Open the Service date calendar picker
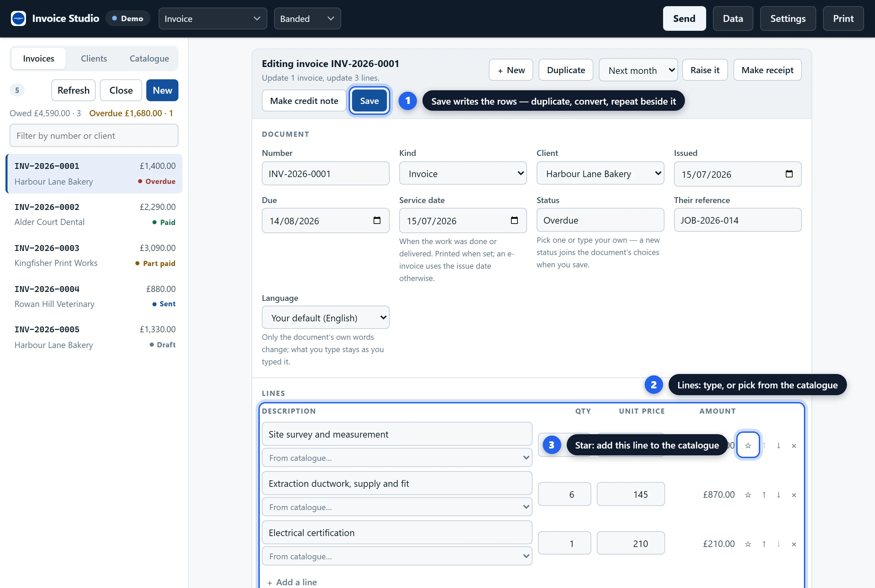 (514, 220)
